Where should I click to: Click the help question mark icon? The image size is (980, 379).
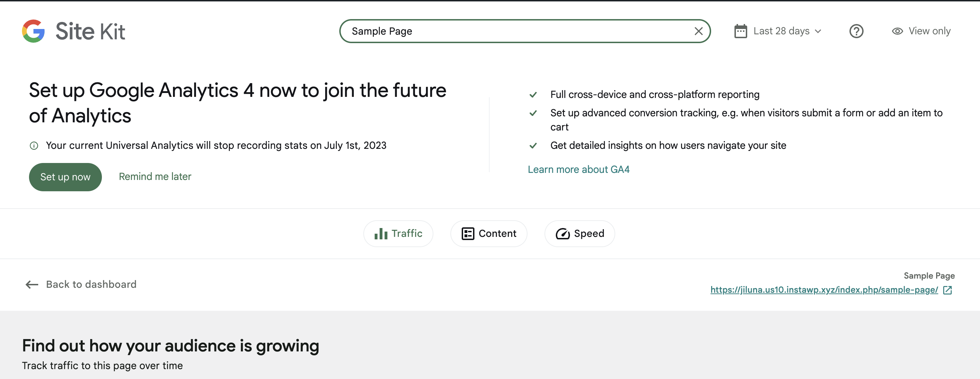pyautogui.click(x=857, y=31)
